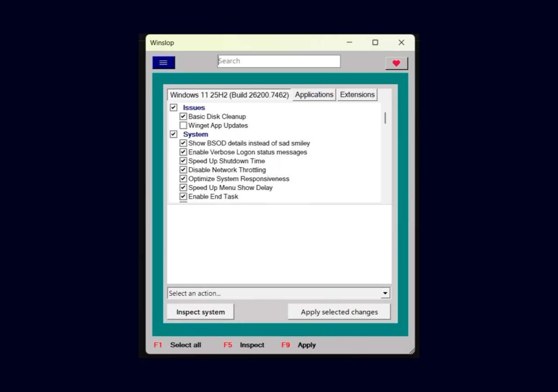Switch to the Applications tab
The image size is (558, 392).
[x=314, y=95]
